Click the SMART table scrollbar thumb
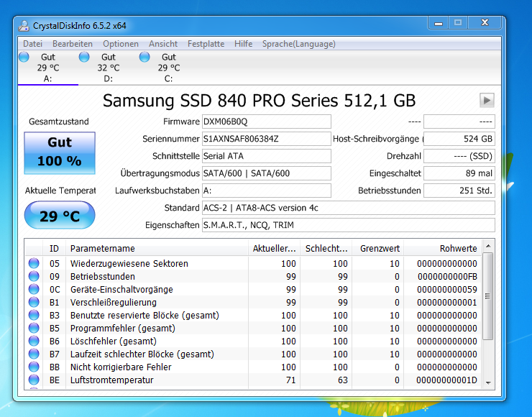The height and width of the screenshot is (417, 532). tap(488, 296)
